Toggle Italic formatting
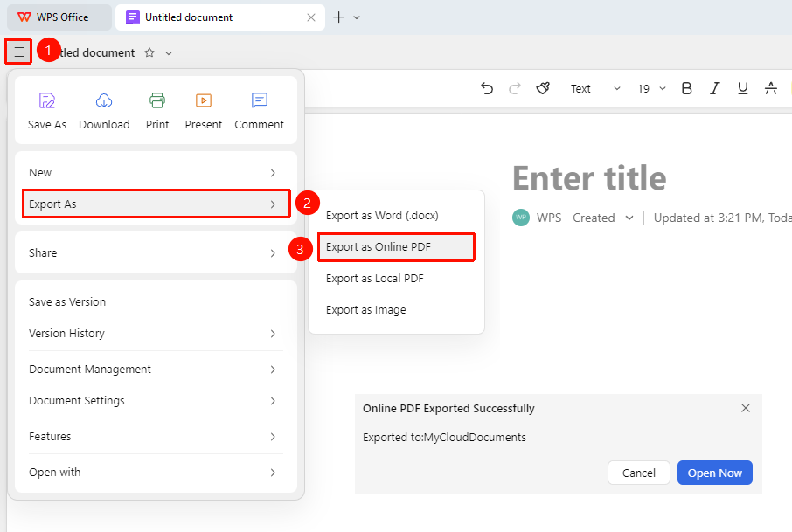 pos(714,89)
